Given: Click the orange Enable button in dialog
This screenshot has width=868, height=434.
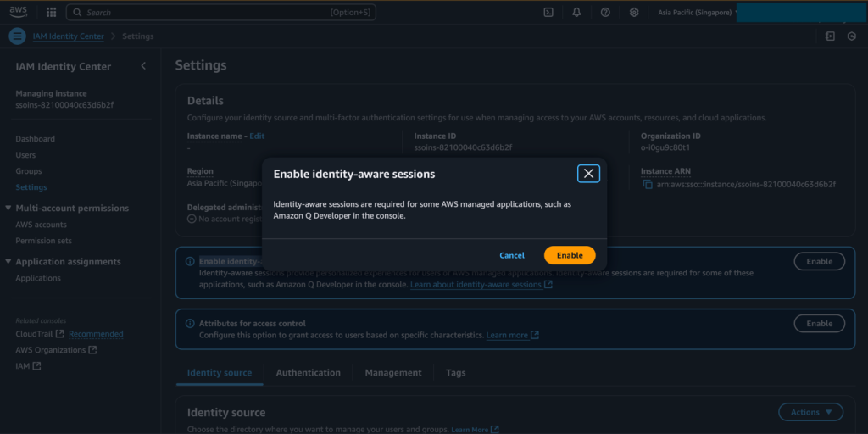Looking at the screenshot, I should tap(570, 255).
